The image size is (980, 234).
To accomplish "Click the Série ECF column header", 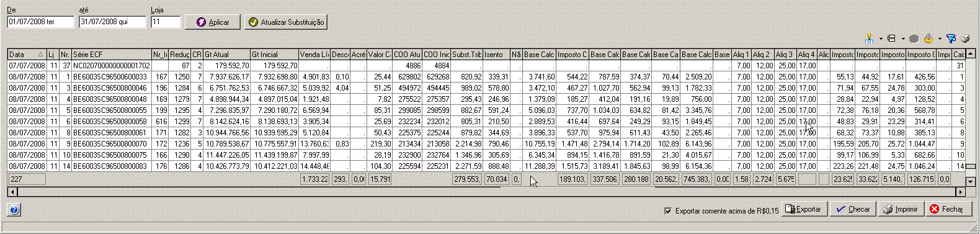I will 112,55.
